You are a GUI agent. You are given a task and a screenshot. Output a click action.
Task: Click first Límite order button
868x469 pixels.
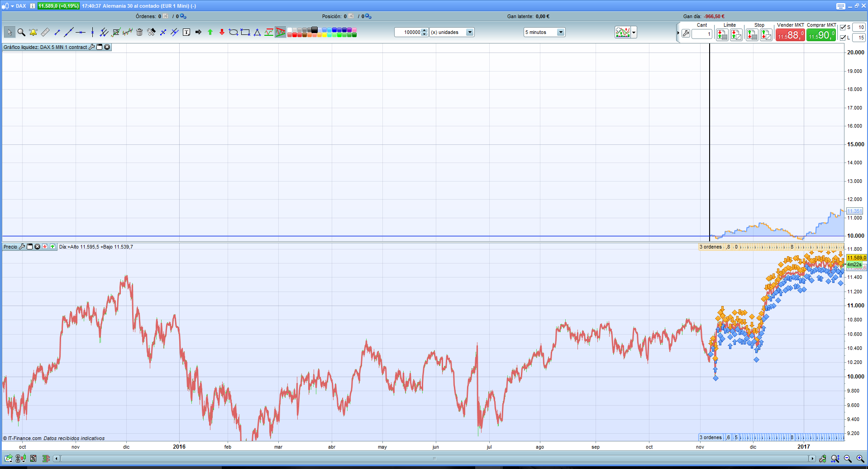pos(722,34)
